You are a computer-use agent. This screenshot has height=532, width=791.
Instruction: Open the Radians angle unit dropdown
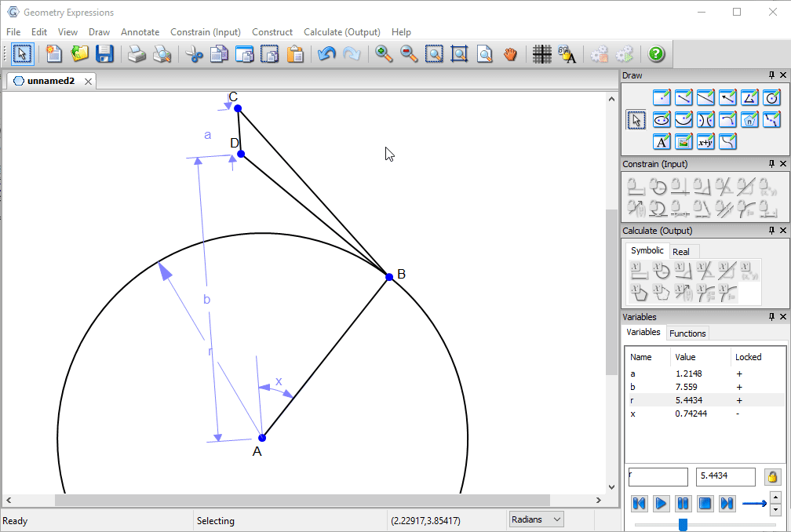[x=536, y=519]
